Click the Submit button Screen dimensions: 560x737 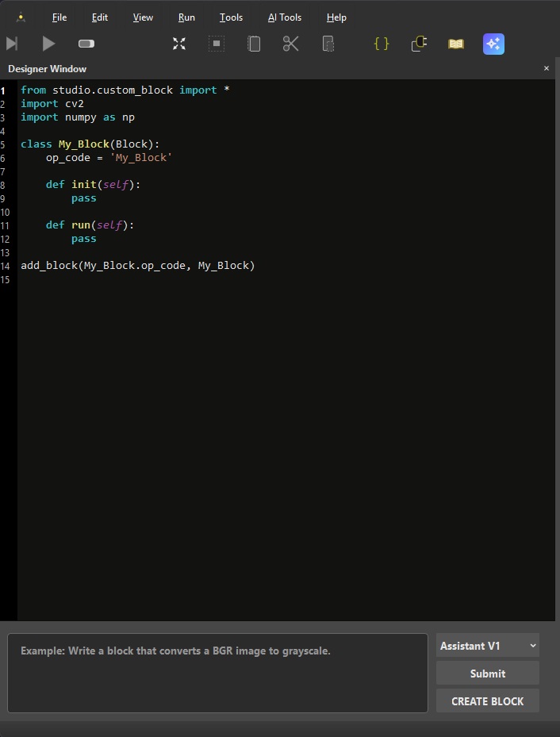point(487,674)
